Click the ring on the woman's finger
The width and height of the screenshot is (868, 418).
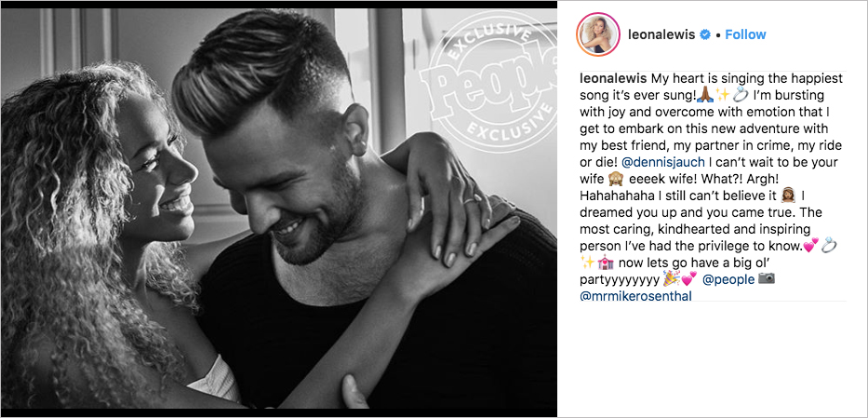(471, 201)
